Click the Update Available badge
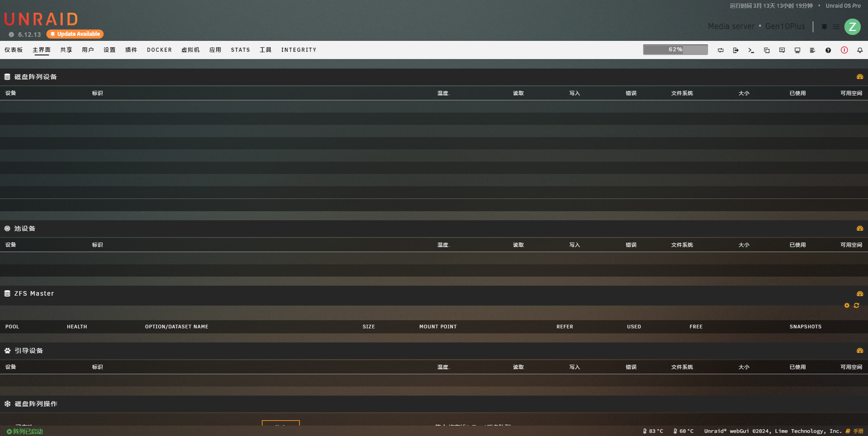 [x=75, y=34]
